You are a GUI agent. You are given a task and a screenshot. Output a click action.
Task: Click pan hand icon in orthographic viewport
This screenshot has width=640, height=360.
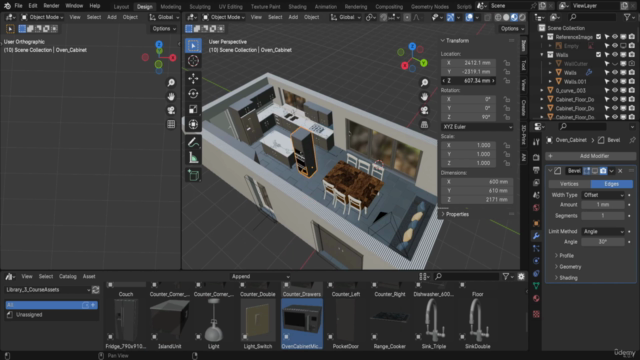[171, 97]
